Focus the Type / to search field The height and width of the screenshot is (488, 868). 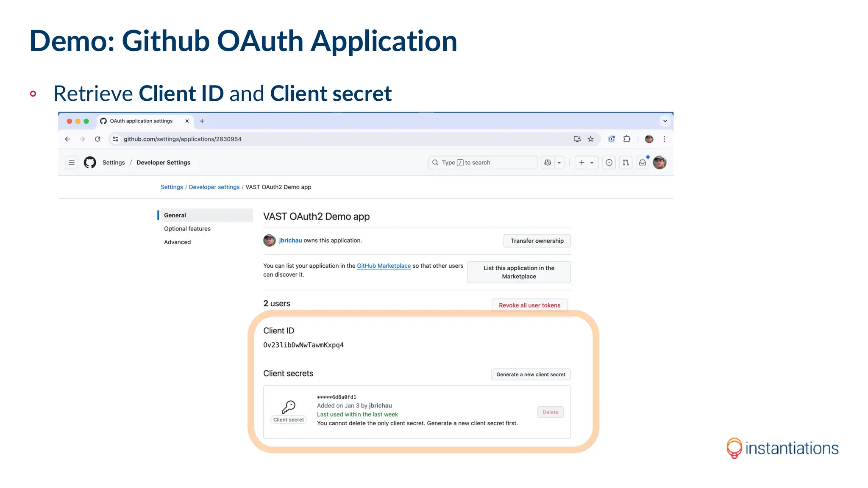(483, 163)
